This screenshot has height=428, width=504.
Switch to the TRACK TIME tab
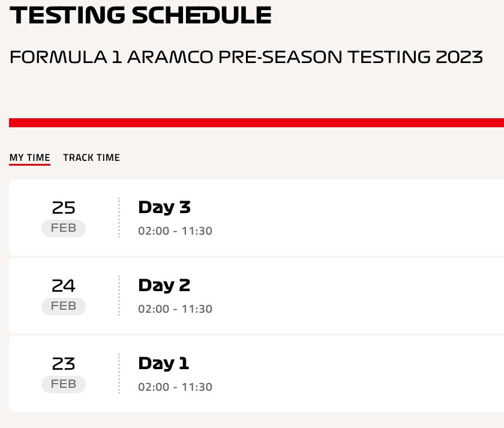coord(91,157)
